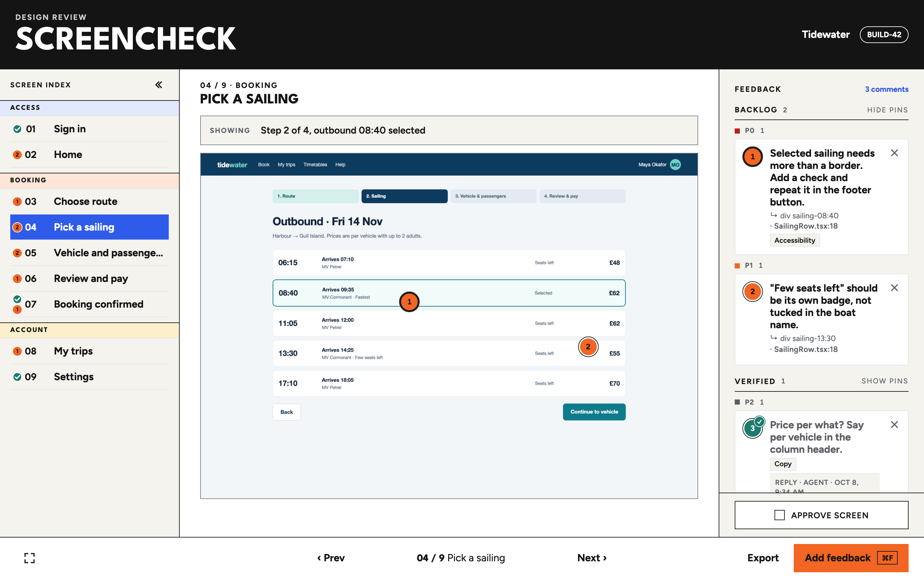Viewport: 924px width, 578px height.
Task: Open screen 08 My trips
Action: (x=89, y=351)
